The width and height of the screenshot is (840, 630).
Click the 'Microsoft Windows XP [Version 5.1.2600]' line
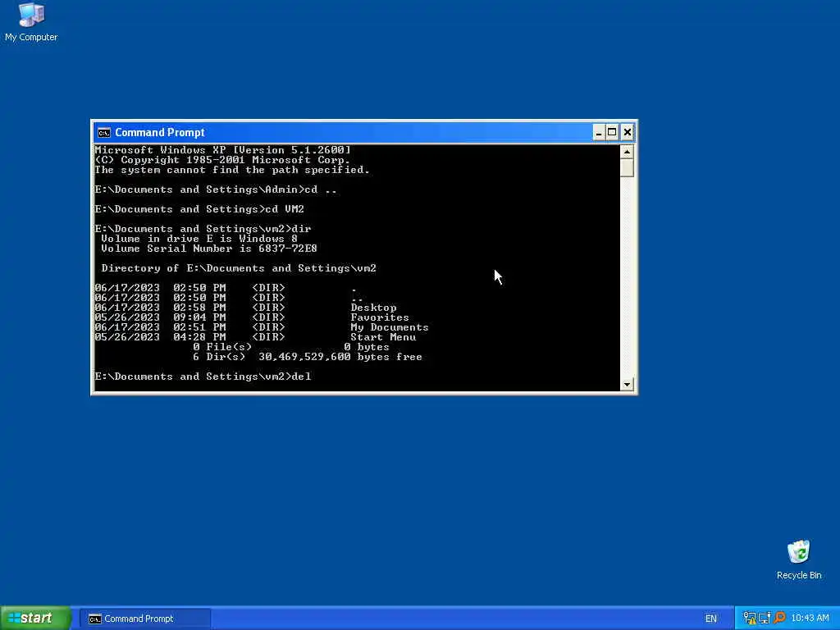(222, 150)
